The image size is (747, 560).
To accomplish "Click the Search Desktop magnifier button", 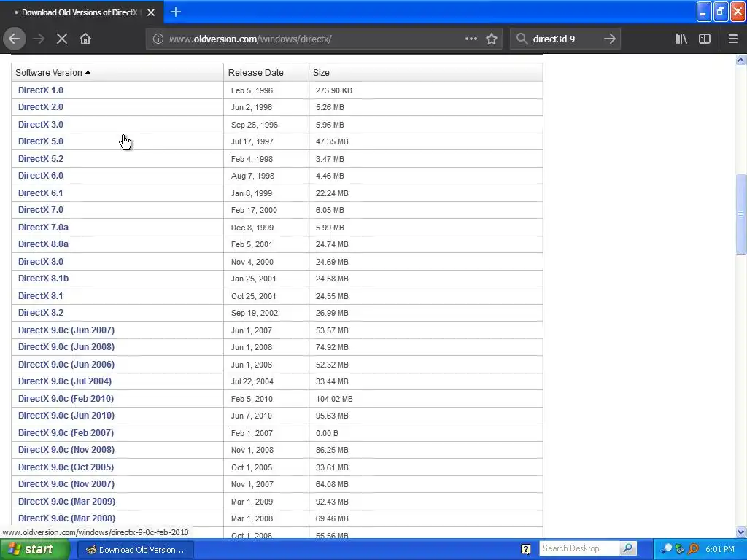I will coord(627,548).
